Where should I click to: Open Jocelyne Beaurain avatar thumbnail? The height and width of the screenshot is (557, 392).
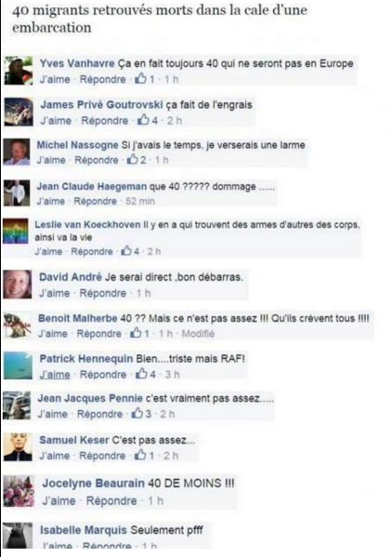click(x=19, y=491)
